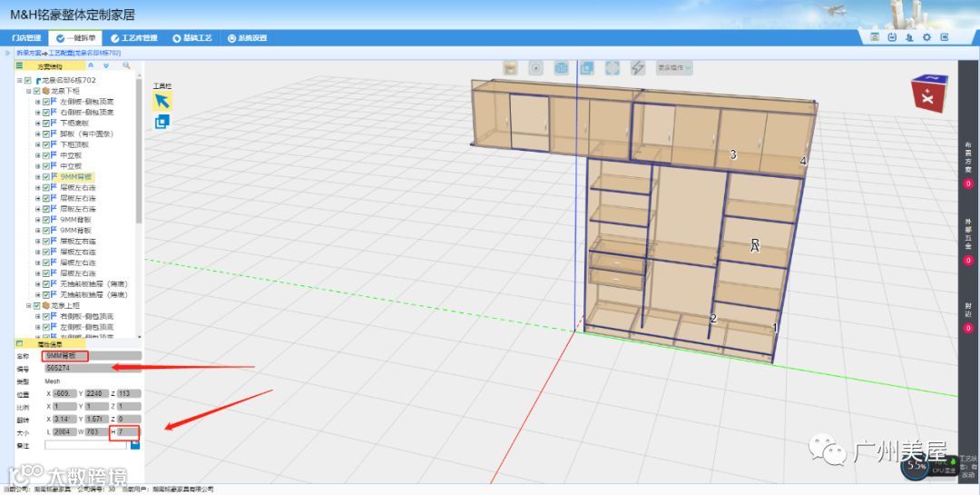Click the red-blue view orientation cube

(929, 93)
